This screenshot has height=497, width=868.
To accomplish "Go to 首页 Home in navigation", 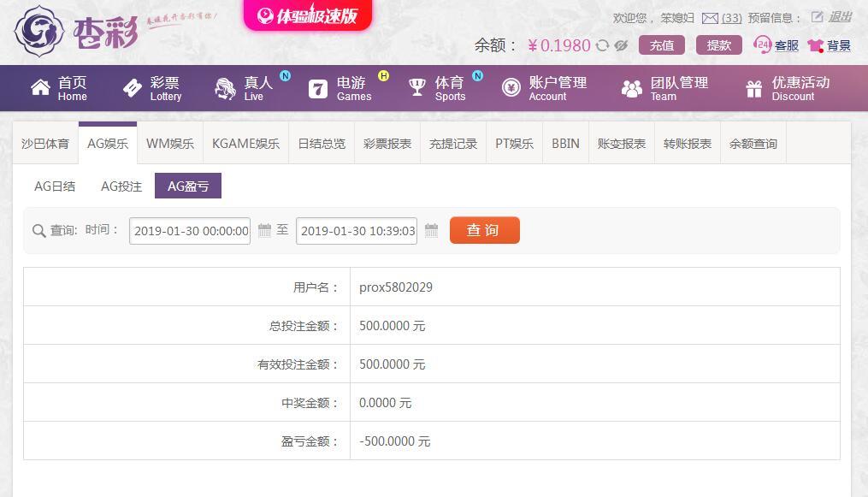I will coord(59,89).
